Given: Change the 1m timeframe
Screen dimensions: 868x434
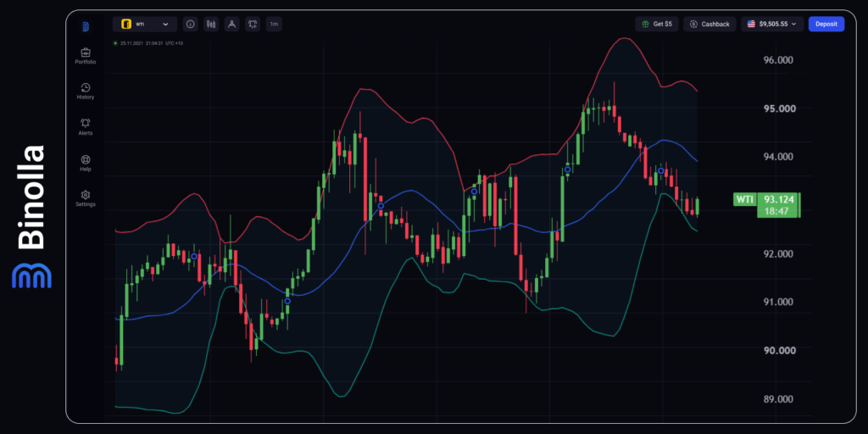Looking at the screenshot, I should click(x=274, y=25).
